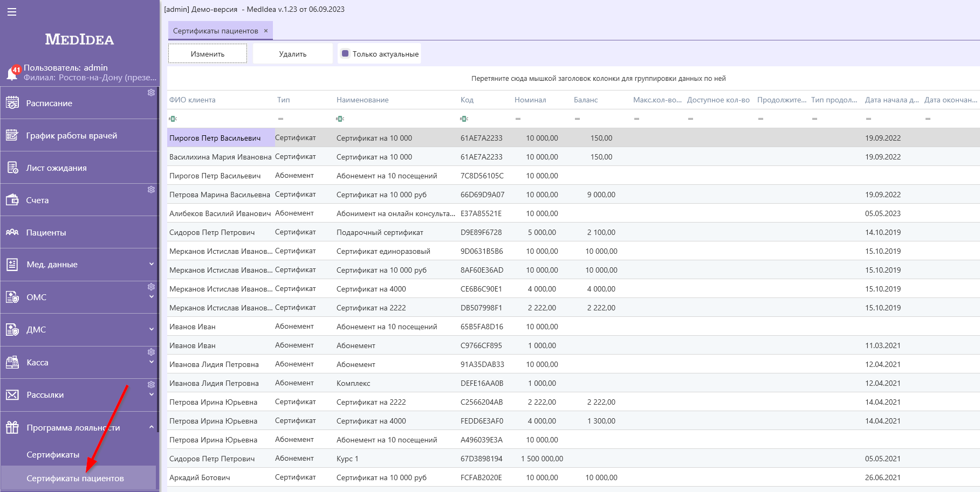The height and width of the screenshot is (492, 980).
Task: Collapse the Программа лояльности chevron
Action: 152,427
